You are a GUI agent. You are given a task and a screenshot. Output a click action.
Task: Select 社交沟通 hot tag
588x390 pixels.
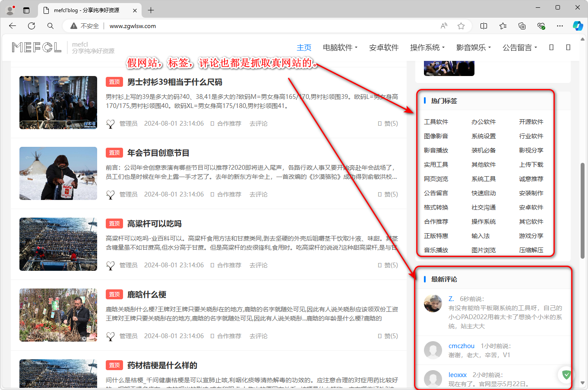(x=484, y=207)
